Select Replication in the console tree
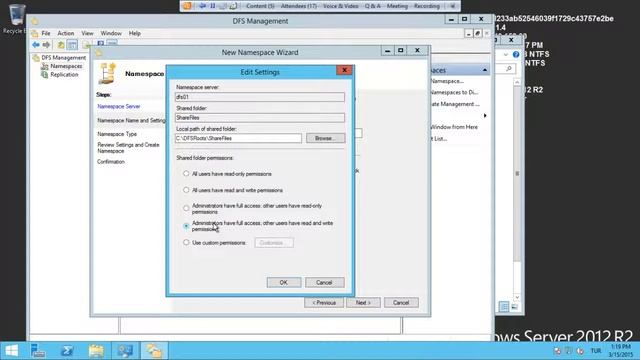The width and height of the screenshot is (640, 360). pos(64,75)
